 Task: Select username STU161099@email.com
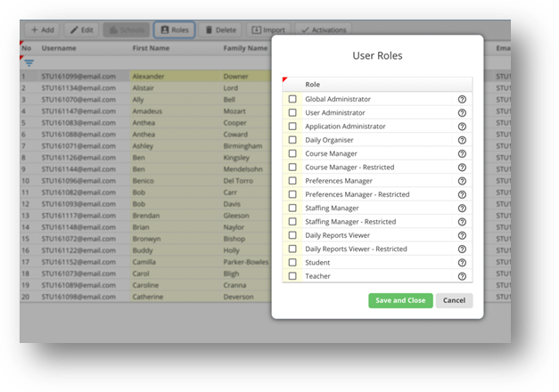pyautogui.click(x=78, y=77)
